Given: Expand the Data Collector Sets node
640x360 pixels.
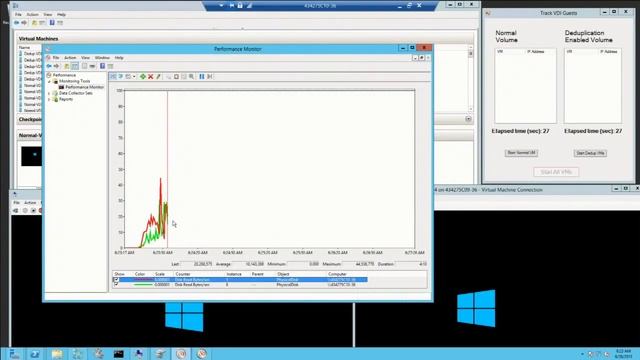Looking at the screenshot, I should tap(50, 93).
